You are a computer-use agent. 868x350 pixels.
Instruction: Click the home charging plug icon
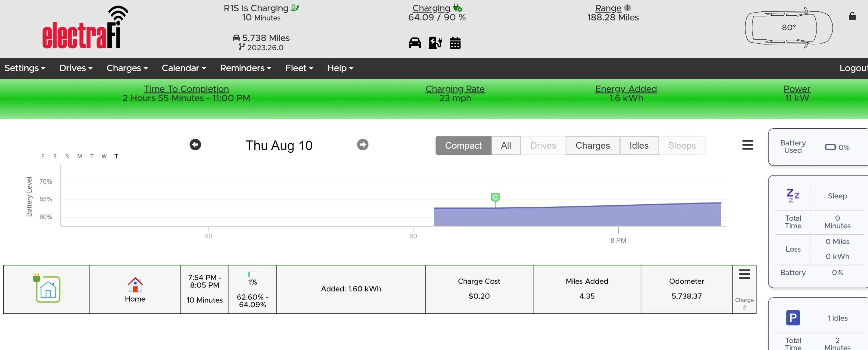47,288
